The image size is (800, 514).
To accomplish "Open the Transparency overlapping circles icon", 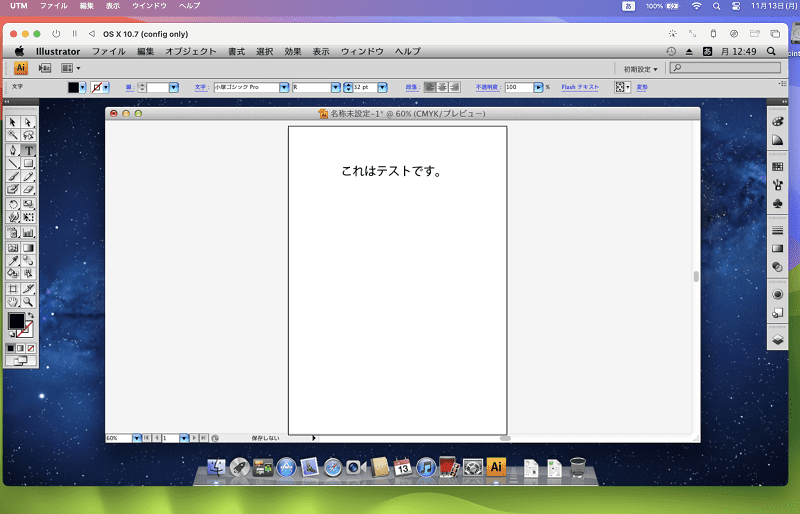I will click(778, 267).
